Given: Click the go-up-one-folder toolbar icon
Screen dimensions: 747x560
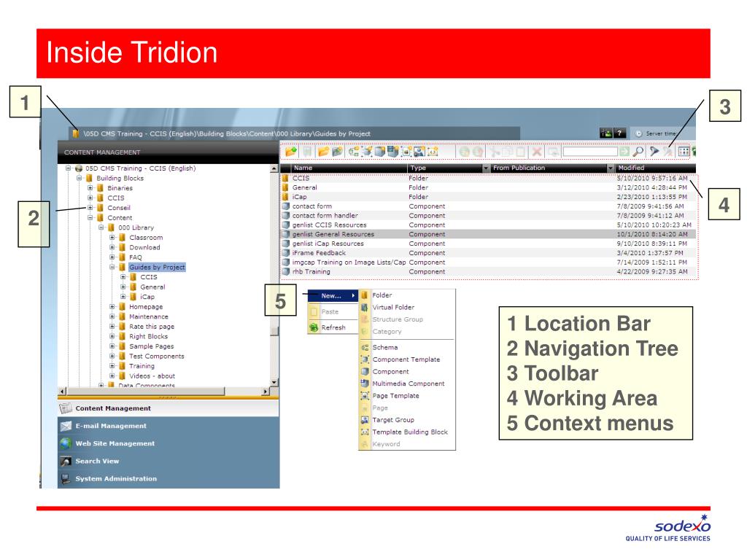Looking at the screenshot, I should [x=291, y=152].
